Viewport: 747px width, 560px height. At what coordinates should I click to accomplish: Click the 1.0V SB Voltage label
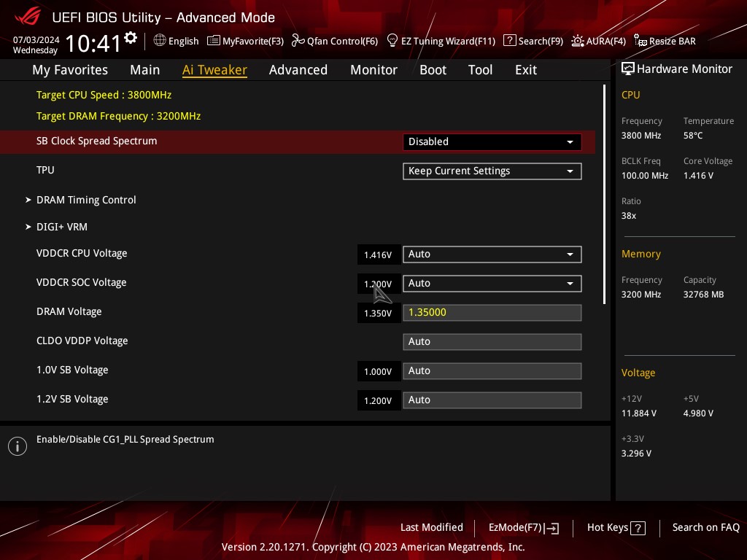(x=72, y=370)
